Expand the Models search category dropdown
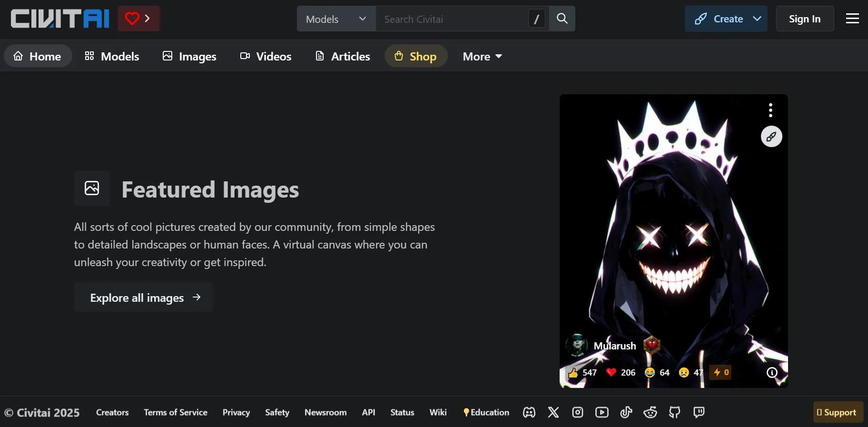 pyautogui.click(x=336, y=19)
